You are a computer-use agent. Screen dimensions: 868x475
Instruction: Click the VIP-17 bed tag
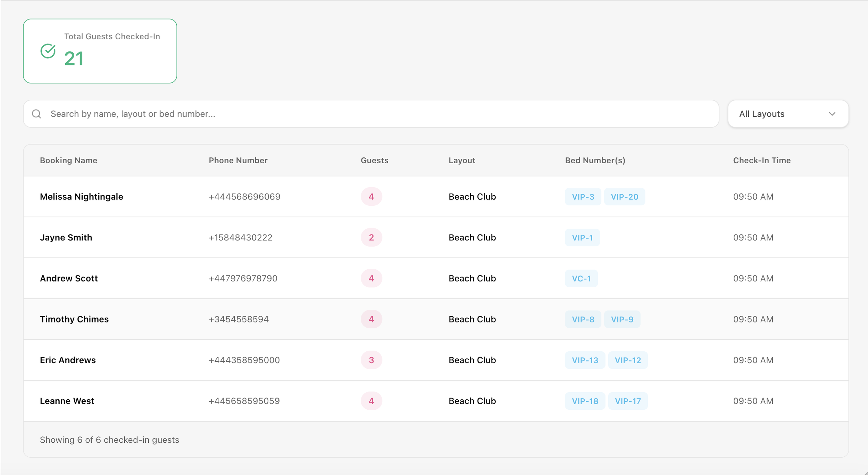(627, 401)
